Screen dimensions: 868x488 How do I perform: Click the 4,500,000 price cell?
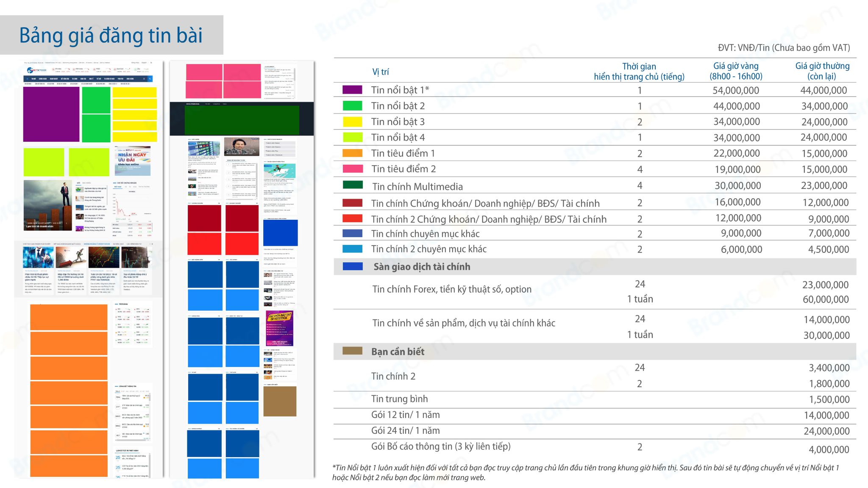[x=829, y=250]
